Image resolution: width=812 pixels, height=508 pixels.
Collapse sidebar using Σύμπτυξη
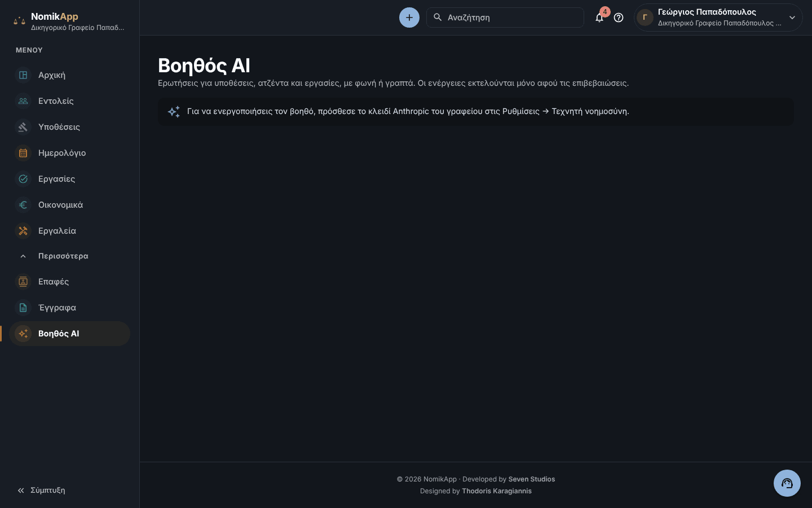[x=41, y=491]
